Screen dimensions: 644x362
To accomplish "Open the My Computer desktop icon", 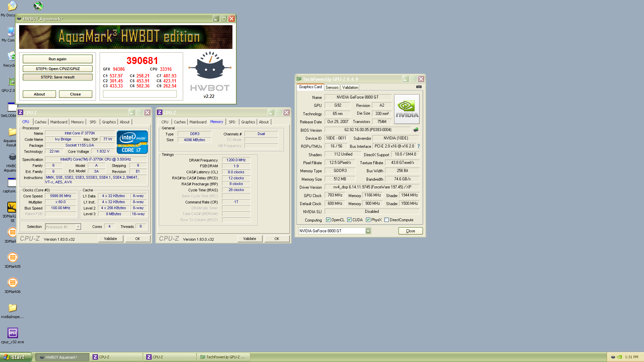I will 11,32.
